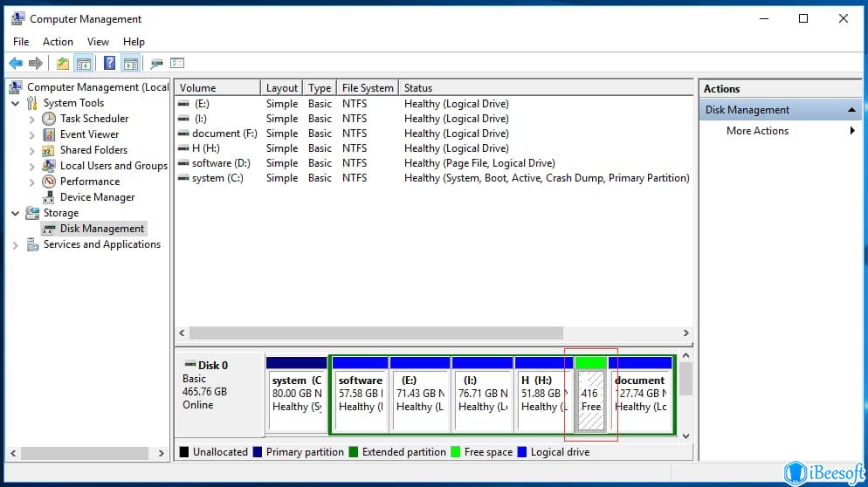Open the Action menu
This screenshot has height=487, width=868.
58,42
